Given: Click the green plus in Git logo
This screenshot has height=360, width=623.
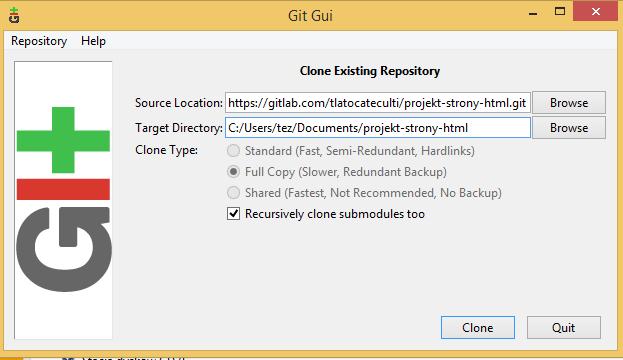Looking at the screenshot, I should click(x=63, y=140).
